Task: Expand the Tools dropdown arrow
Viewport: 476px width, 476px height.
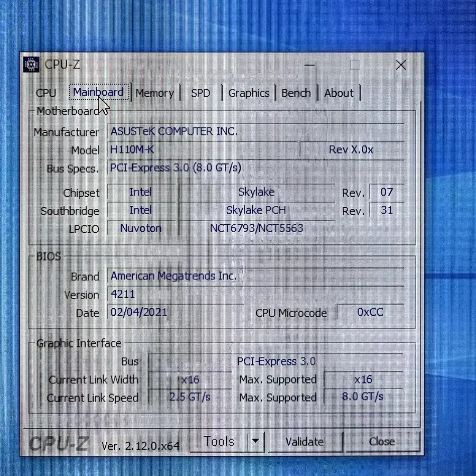Action: pos(255,442)
